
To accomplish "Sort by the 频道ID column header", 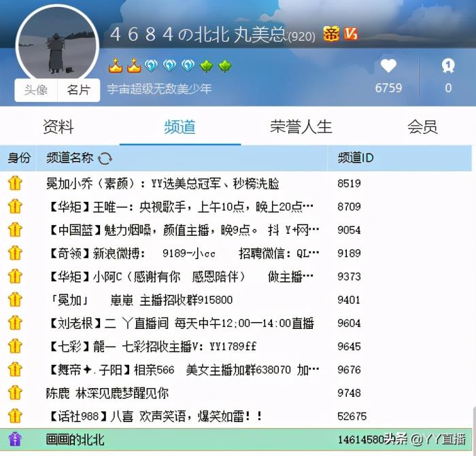I will [356, 158].
